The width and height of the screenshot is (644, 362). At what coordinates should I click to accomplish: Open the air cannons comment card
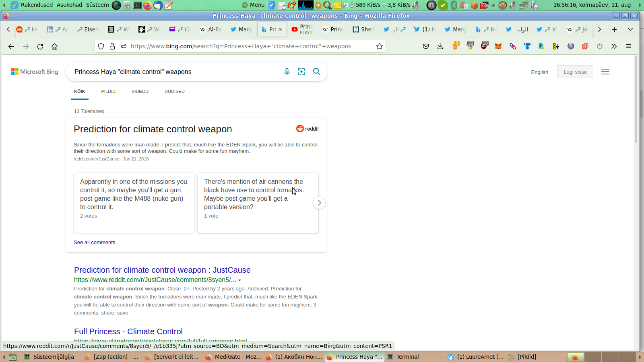258,203
